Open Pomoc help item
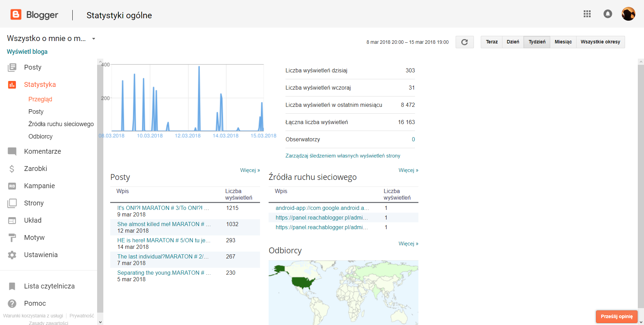 click(x=35, y=303)
